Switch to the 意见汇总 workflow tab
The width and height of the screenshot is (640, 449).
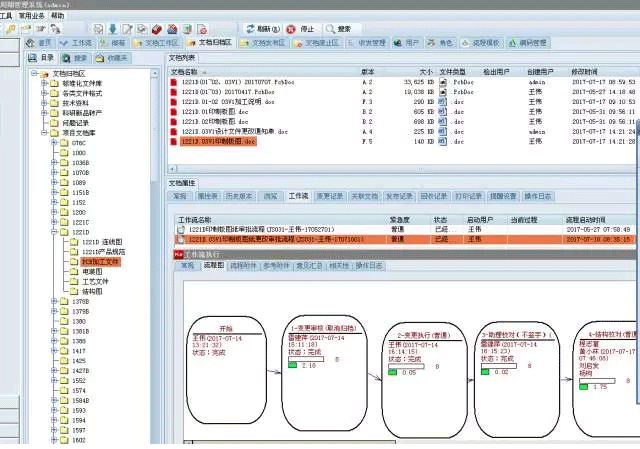point(307,266)
